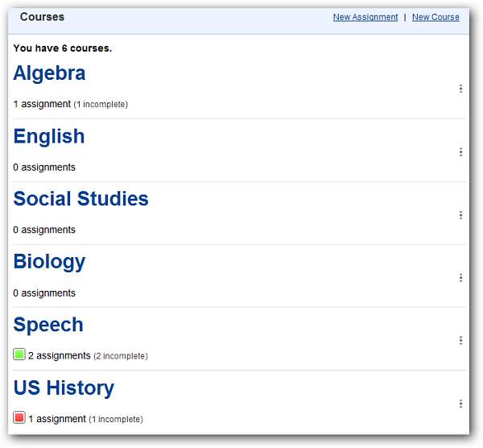
Task: Open the Biology row options menu icon
Action: (460, 278)
